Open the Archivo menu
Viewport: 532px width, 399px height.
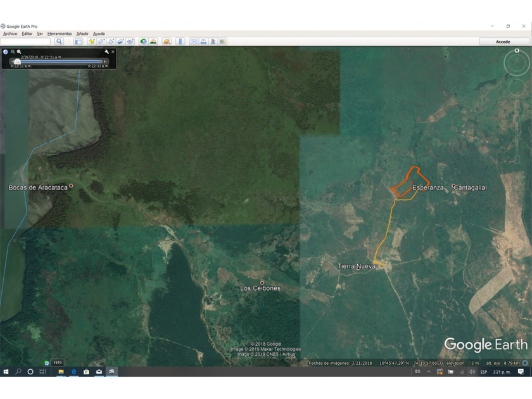click(10, 34)
